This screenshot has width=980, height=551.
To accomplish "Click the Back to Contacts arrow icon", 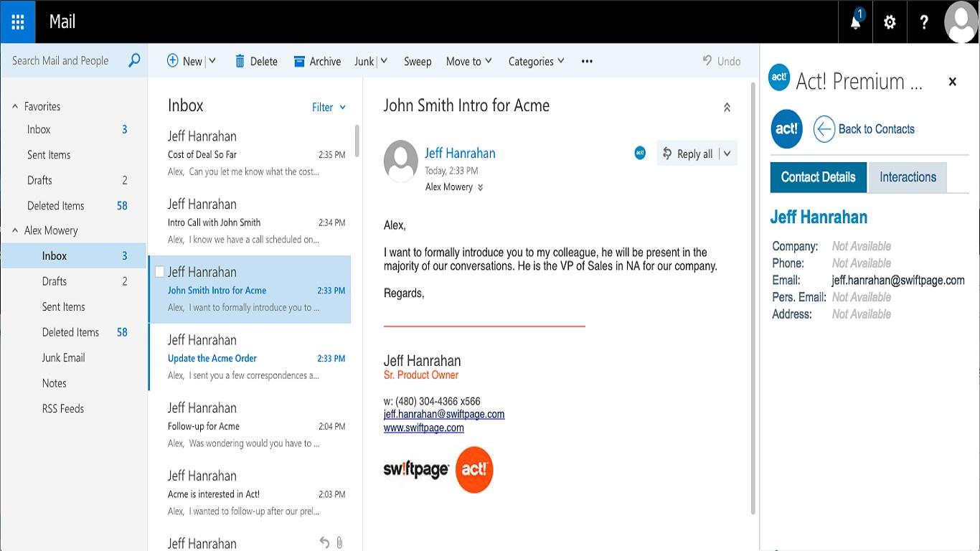I will click(x=824, y=129).
